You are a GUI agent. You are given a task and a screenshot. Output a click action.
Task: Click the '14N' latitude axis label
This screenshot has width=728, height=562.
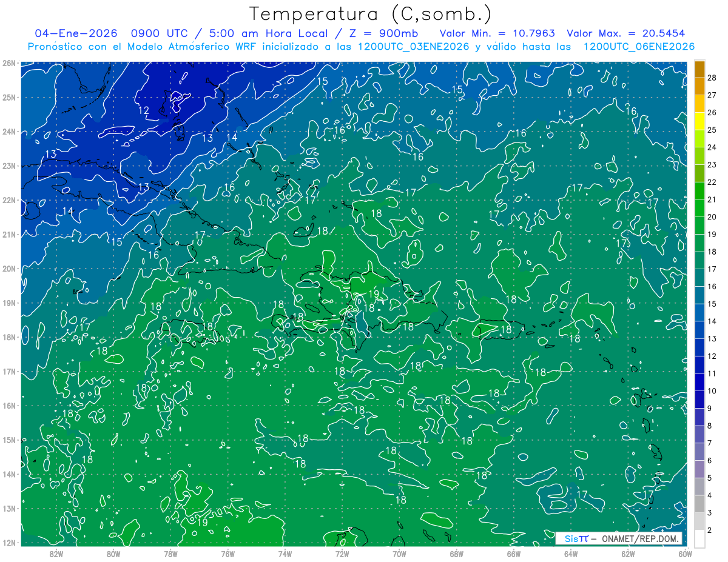(8, 474)
